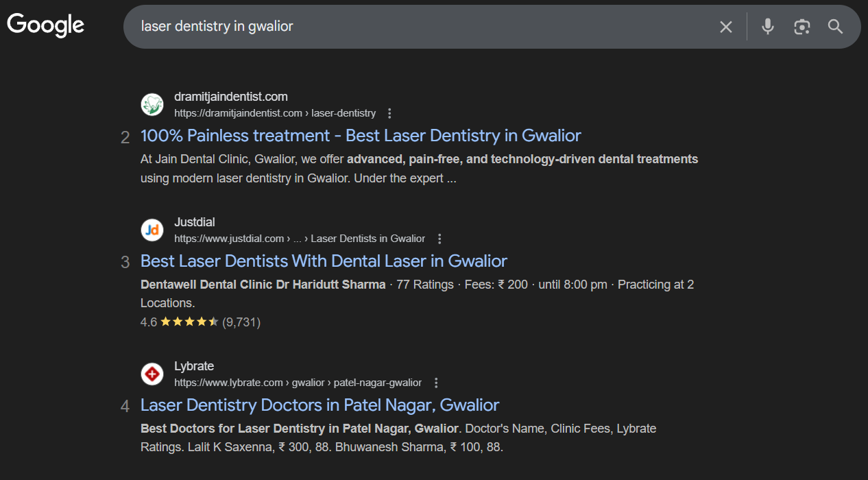Open more options for Lybrate result

pyautogui.click(x=436, y=383)
